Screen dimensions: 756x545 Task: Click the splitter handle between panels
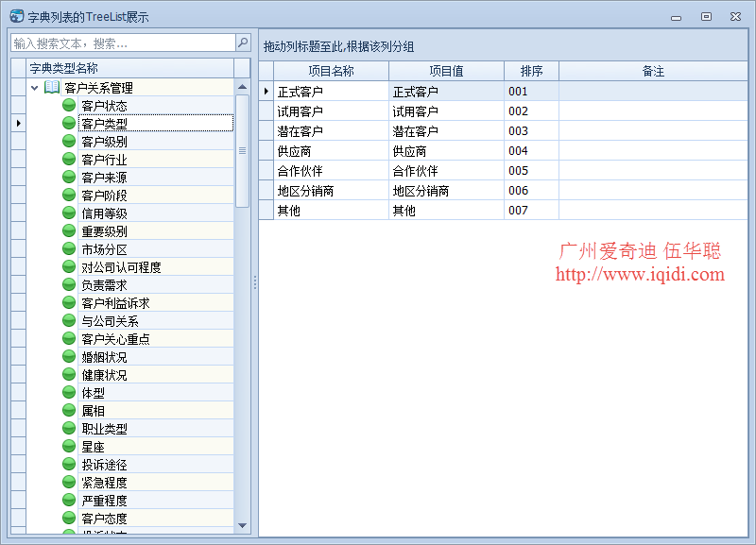point(254,282)
